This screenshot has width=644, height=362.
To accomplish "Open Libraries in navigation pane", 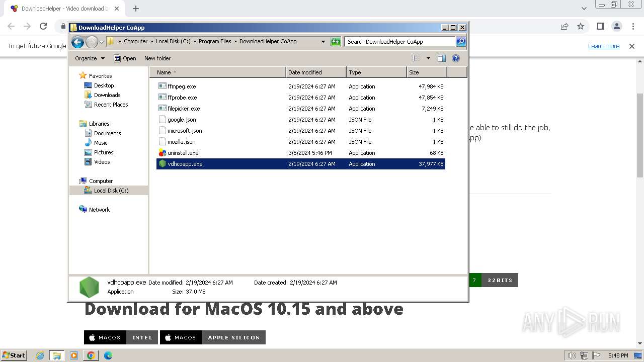I will (x=99, y=124).
